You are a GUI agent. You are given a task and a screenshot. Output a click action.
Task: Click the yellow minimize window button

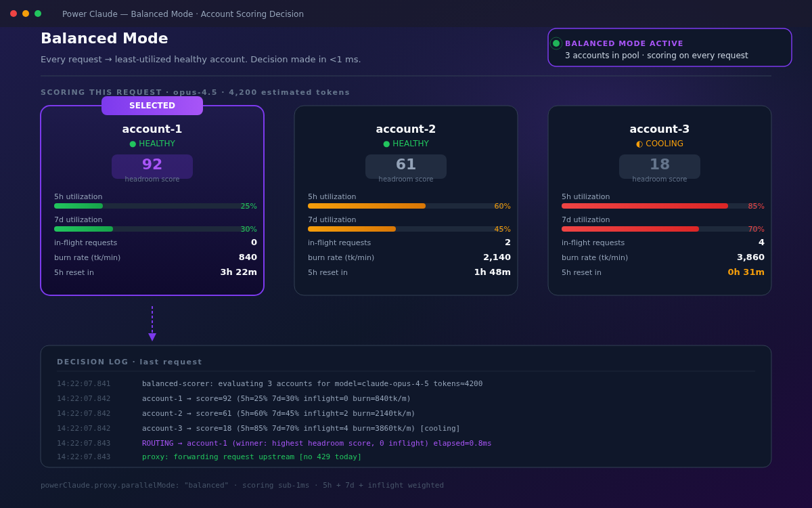pos(26,14)
